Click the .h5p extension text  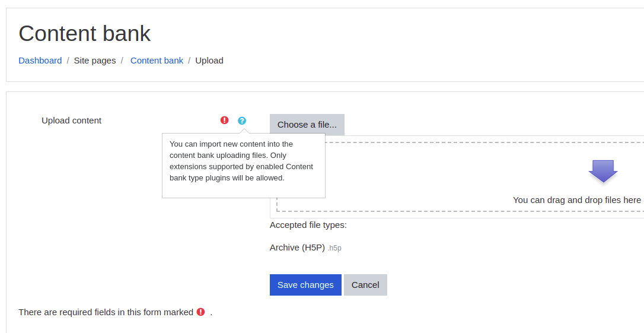334,248
